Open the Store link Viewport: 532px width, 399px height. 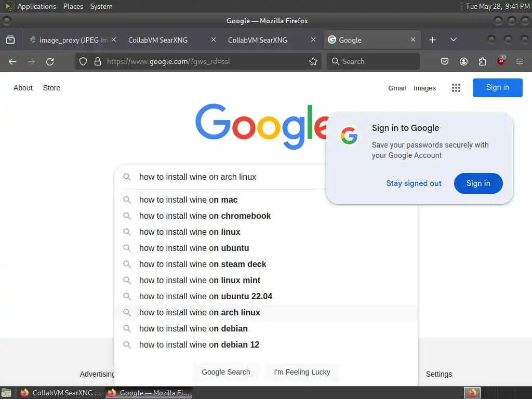(51, 88)
